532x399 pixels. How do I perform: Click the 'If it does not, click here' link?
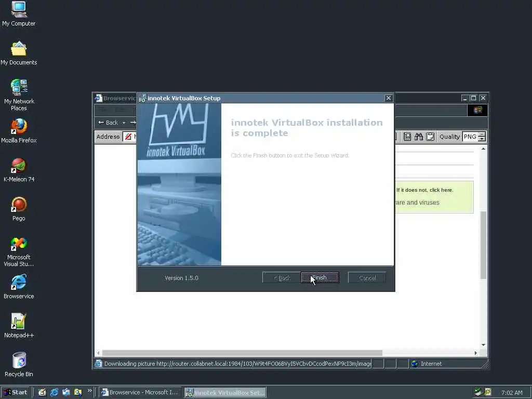(x=425, y=190)
